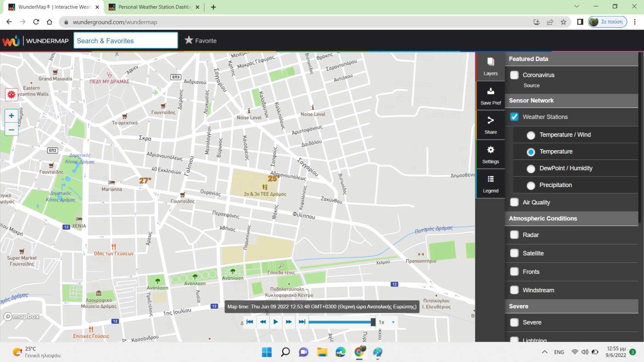
Task: Show the map Legend
Action: pyautogui.click(x=490, y=184)
